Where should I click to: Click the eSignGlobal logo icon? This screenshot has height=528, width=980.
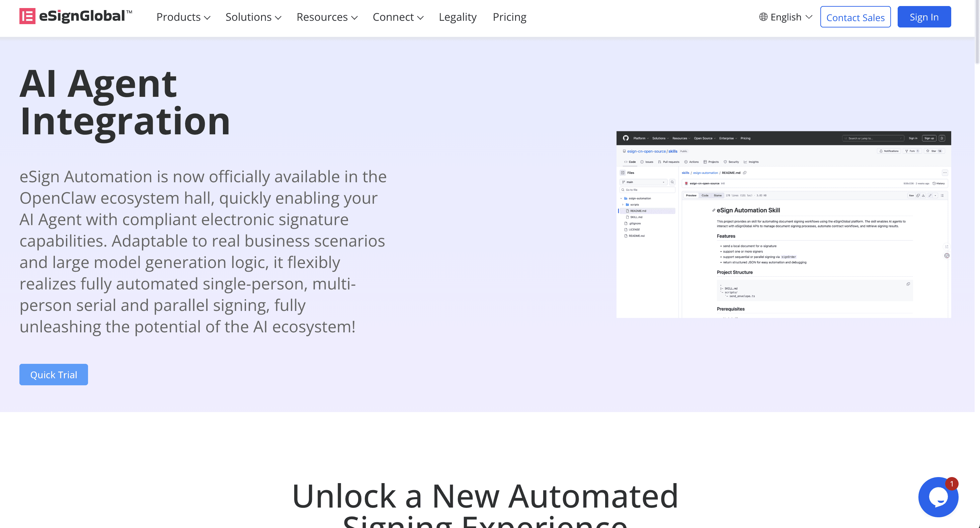click(27, 16)
